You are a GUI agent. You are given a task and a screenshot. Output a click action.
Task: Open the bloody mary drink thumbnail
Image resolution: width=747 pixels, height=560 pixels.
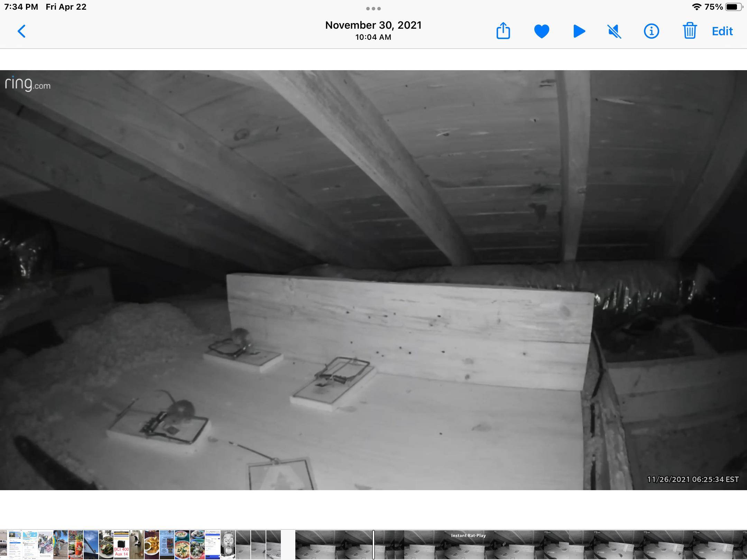point(76,545)
